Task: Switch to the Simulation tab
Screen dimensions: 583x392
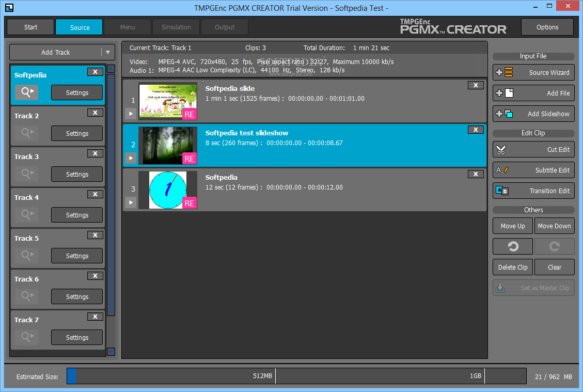Action: coord(176,27)
